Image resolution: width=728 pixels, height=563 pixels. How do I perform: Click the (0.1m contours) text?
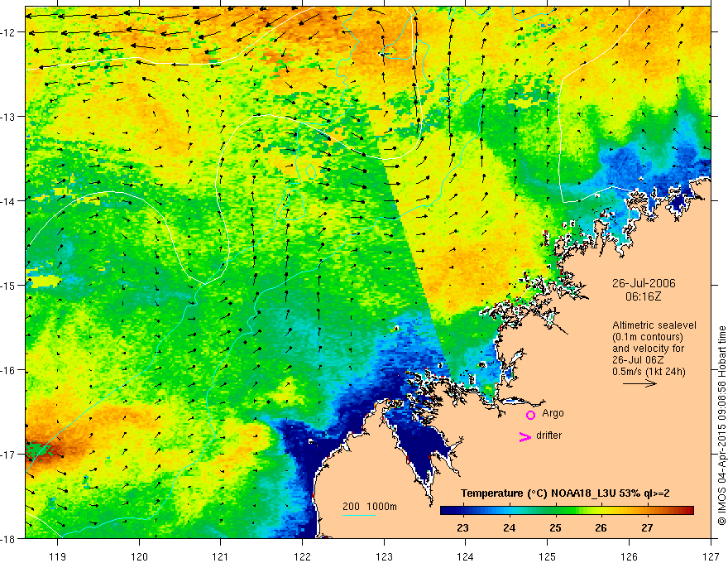pos(648,337)
